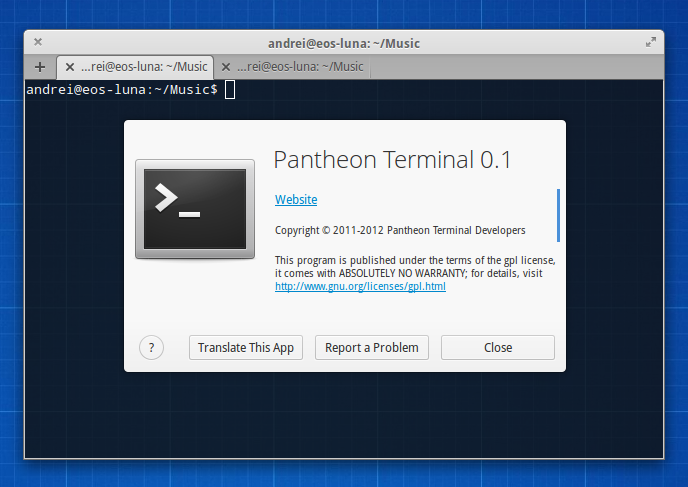Click Report a Problem button
The width and height of the screenshot is (688, 487).
click(372, 347)
